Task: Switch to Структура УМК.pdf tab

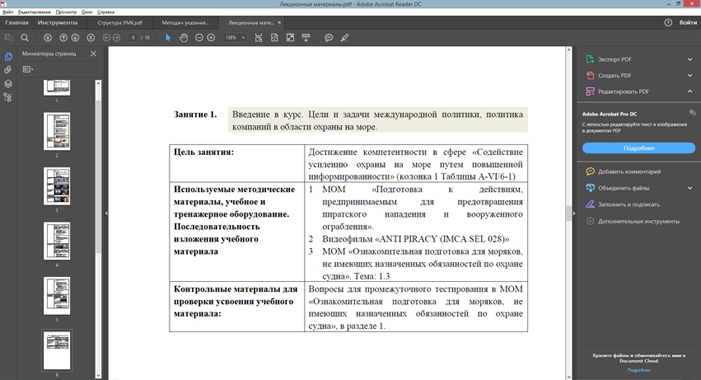Action: click(x=120, y=22)
